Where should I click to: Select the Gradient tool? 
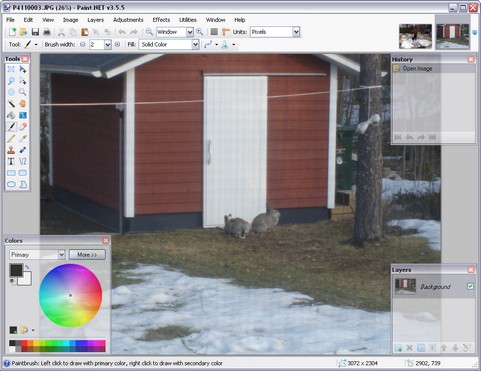[23, 115]
